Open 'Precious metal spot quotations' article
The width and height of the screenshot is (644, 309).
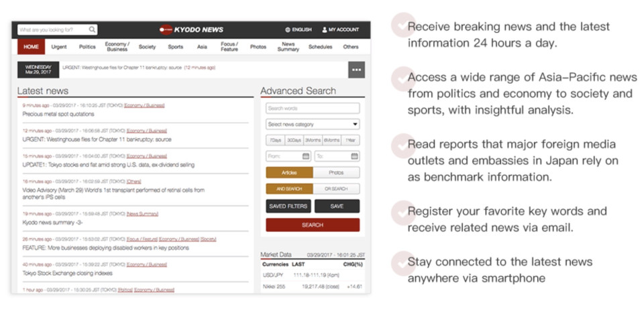[x=58, y=114]
